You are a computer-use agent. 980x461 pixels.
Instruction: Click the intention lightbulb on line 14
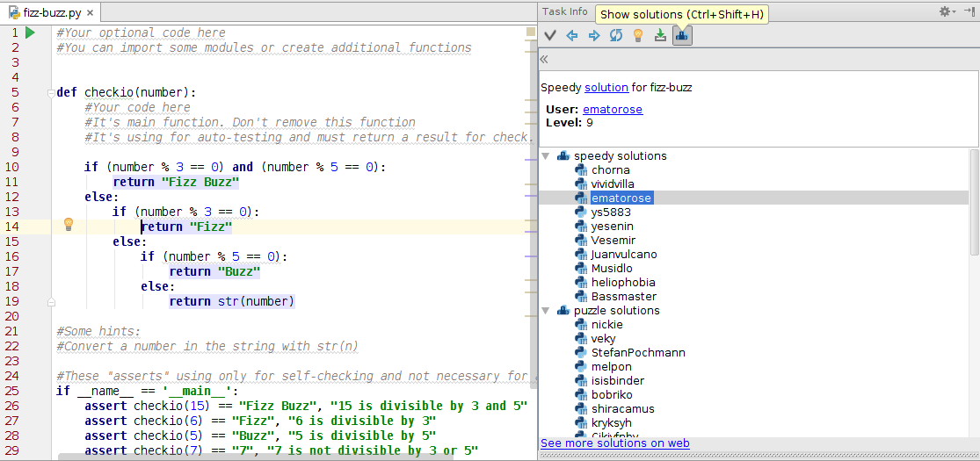click(69, 225)
